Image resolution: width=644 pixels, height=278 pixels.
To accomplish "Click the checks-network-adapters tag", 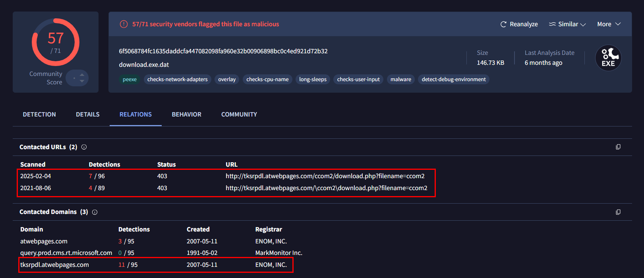I will 177,80.
